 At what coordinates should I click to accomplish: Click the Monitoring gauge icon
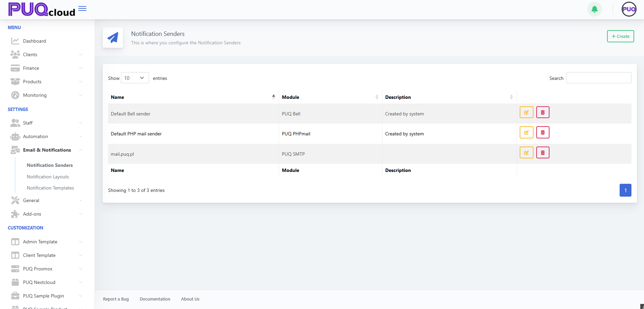tap(15, 95)
